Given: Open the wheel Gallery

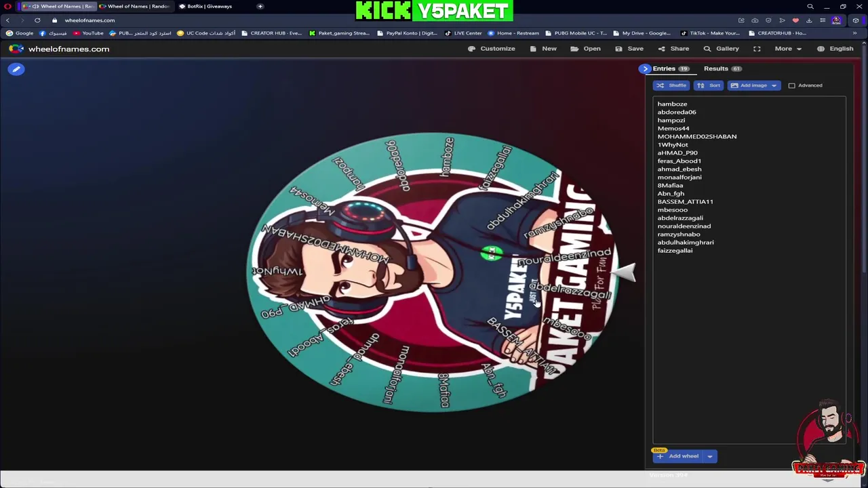Looking at the screenshot, I should (722, 49).
